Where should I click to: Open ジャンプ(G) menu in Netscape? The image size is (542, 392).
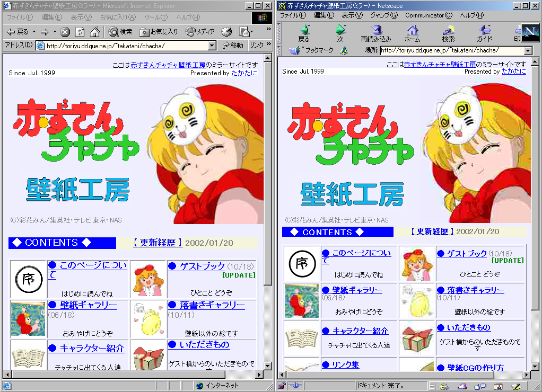click(384, 15)
